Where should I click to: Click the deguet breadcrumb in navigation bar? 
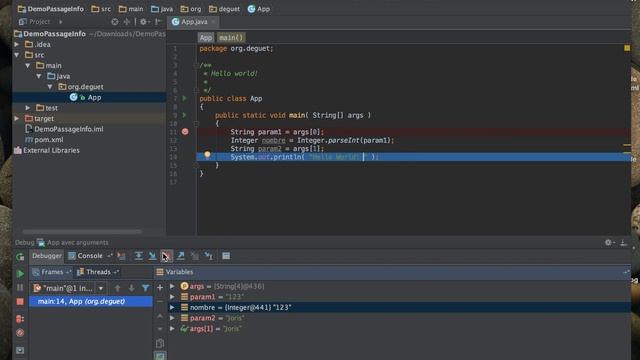(x=224, y=9)
